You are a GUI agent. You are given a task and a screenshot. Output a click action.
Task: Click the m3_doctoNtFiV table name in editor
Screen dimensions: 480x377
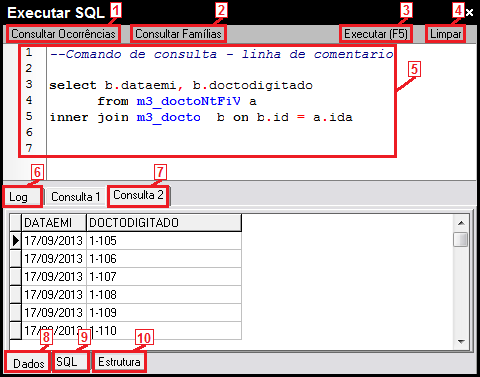click(x=188, y=101)
